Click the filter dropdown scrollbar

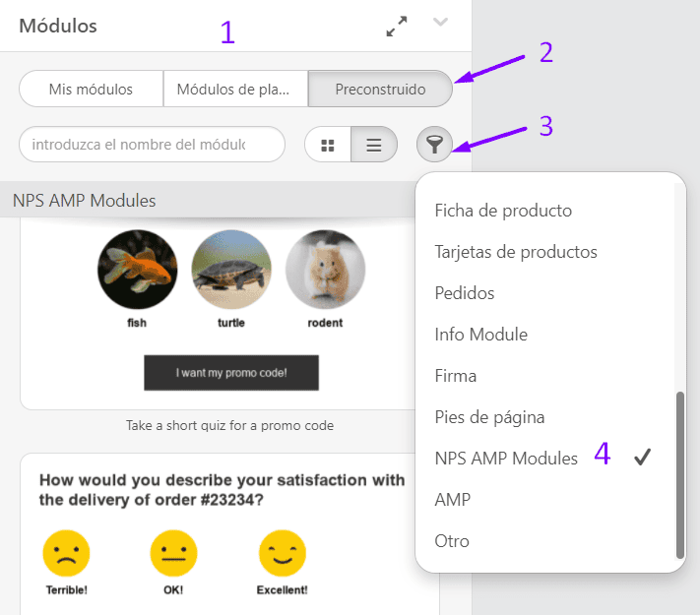(680, 475)
